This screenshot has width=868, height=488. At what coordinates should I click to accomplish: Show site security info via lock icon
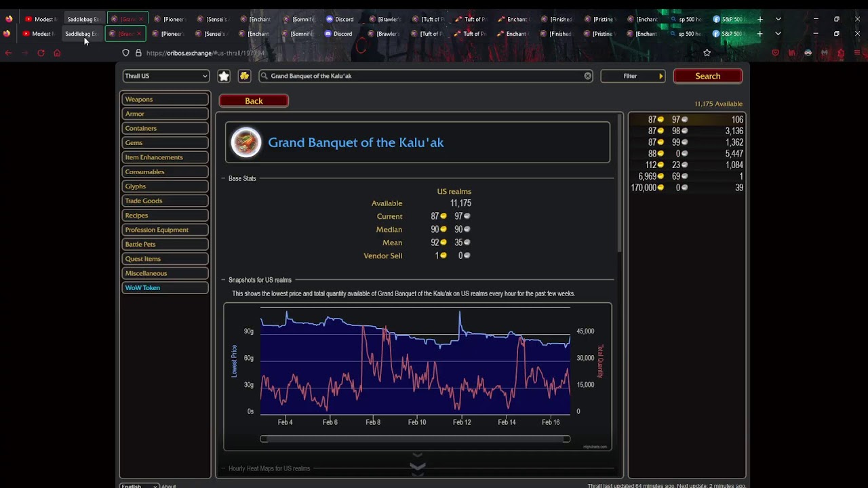point(138,53)
